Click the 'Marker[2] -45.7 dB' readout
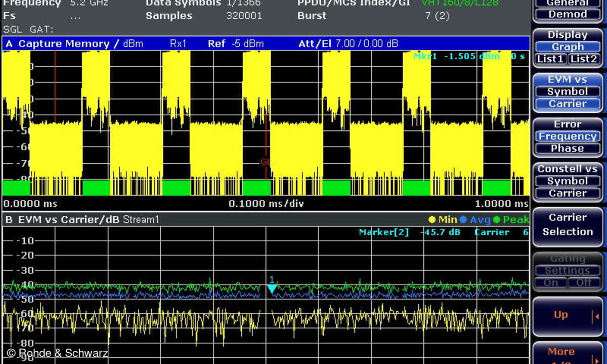 point(410,233)
